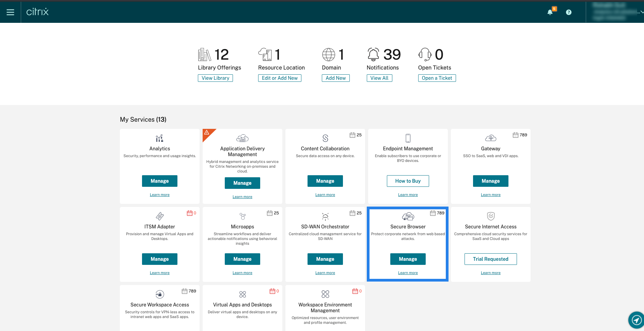Click Workspace Environment Management red calendar icon
The height and width of the screenshot is (331, 644).
point(355,291)
